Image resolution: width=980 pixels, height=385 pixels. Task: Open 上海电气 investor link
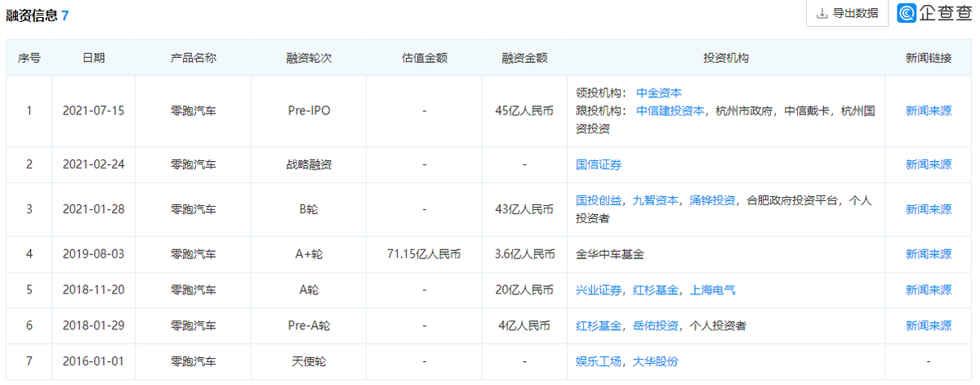coord(713,290)
